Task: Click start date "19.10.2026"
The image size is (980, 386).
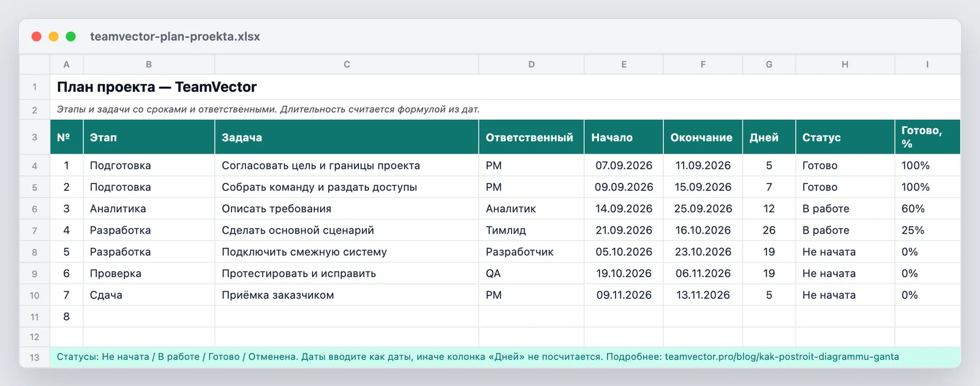Action: (624, 273)
